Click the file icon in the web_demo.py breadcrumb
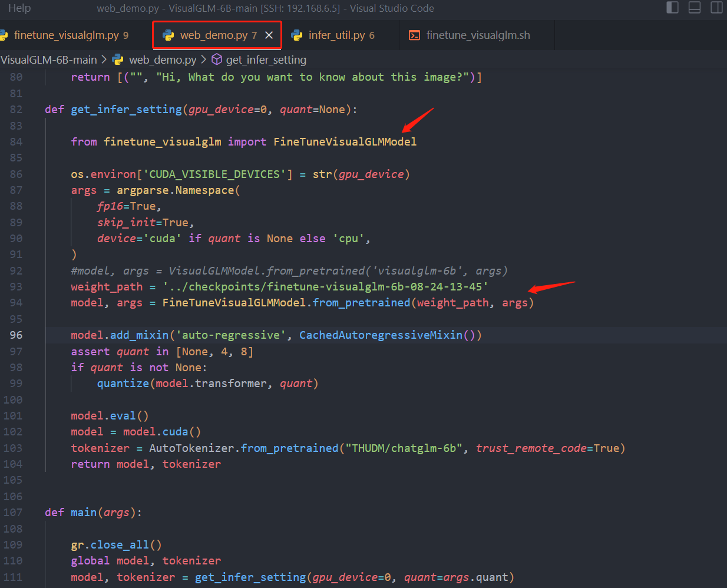Viewport: 727px width, 588px height. click(118, 60)
